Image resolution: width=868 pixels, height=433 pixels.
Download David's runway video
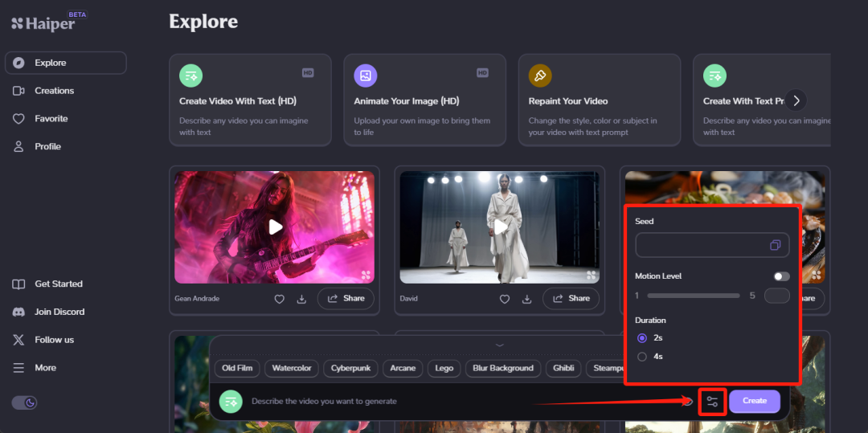click(526, 299)
